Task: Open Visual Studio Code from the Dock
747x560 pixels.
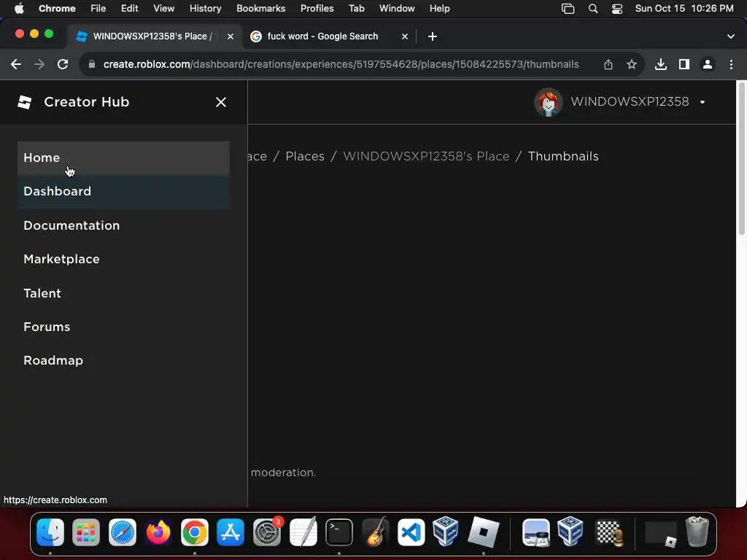Action: click(411, 532)
